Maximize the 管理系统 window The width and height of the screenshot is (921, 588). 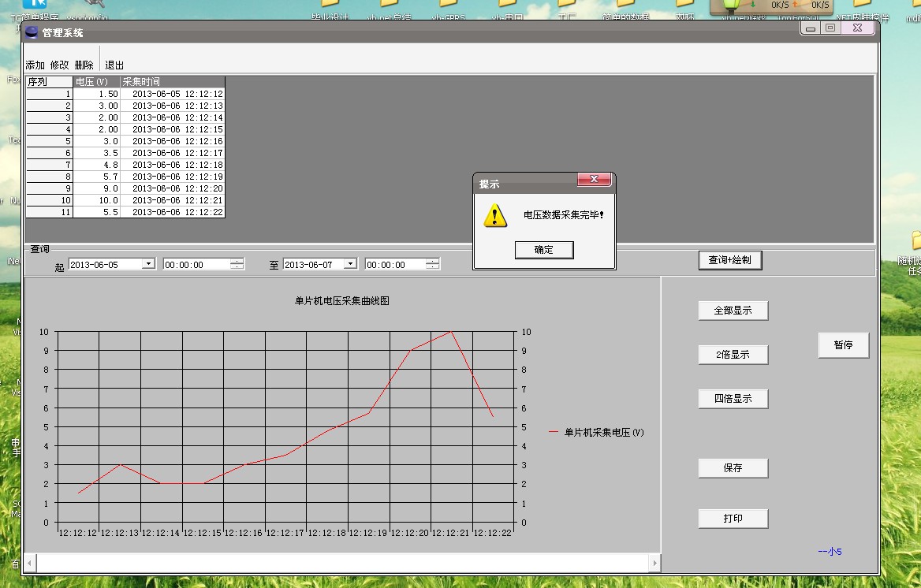click(830, 28)
